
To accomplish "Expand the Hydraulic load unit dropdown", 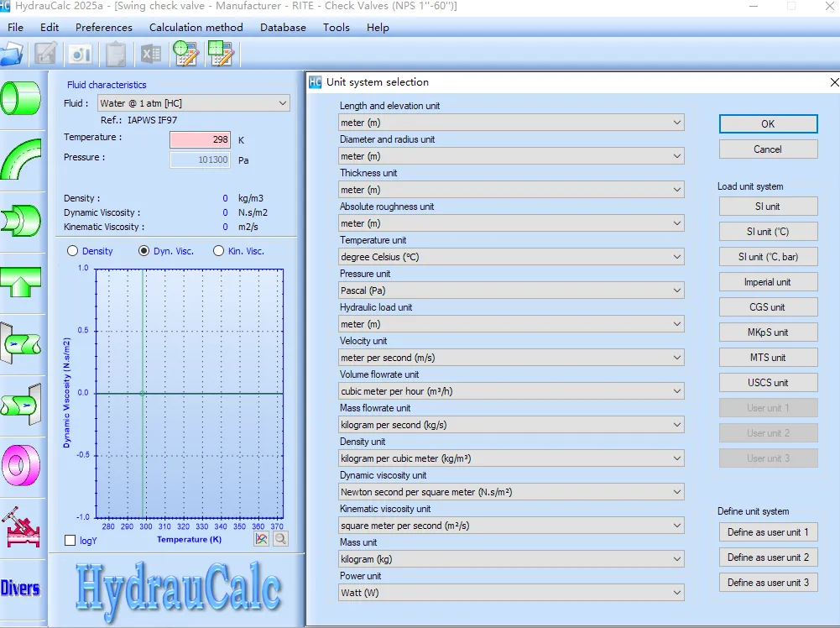I will (x=511, y=324).
